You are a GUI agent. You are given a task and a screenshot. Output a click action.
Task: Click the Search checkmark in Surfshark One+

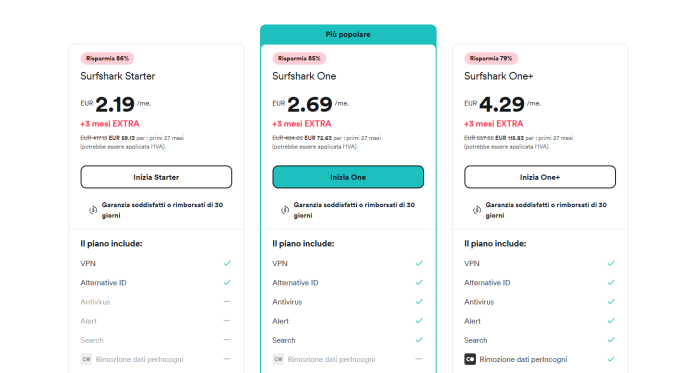click(611, 340)
